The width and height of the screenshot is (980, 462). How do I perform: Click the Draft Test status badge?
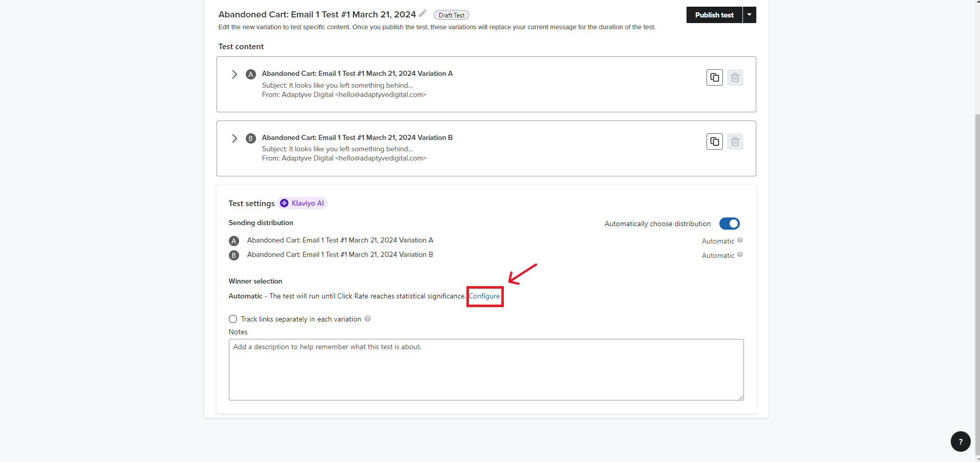[x=452, y=15]
